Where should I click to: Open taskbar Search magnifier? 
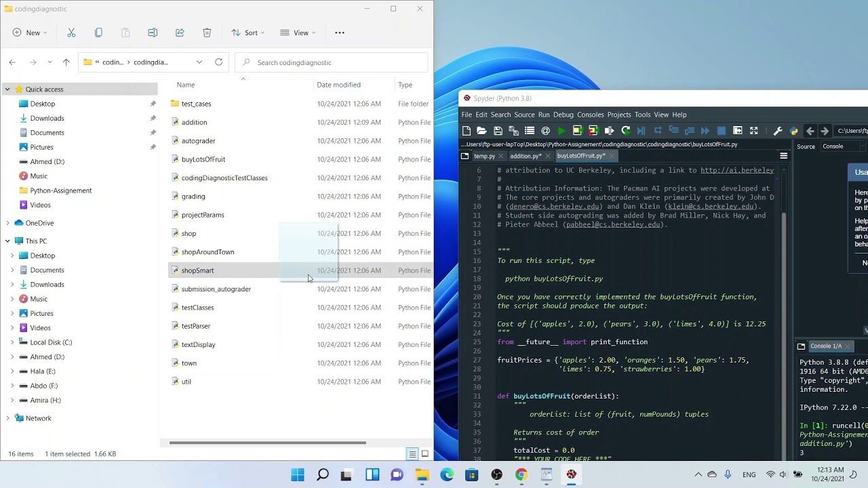323,475
